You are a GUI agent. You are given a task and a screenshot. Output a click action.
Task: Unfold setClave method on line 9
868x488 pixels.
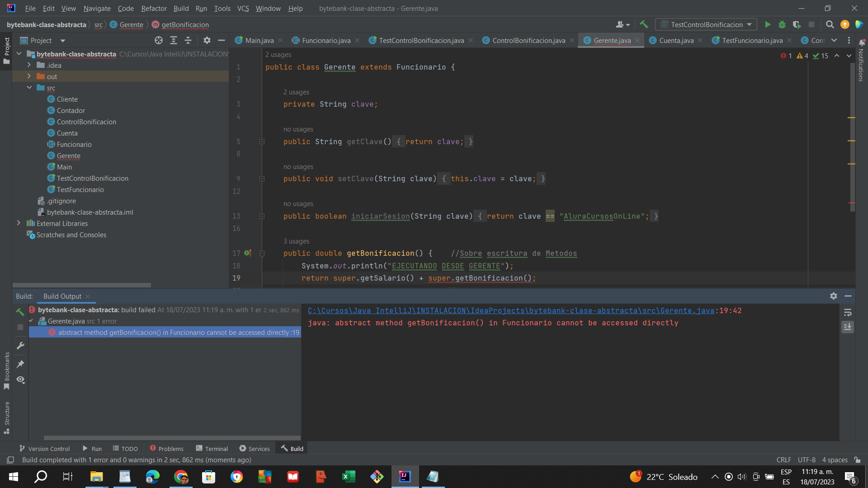[x=262, y=178]
